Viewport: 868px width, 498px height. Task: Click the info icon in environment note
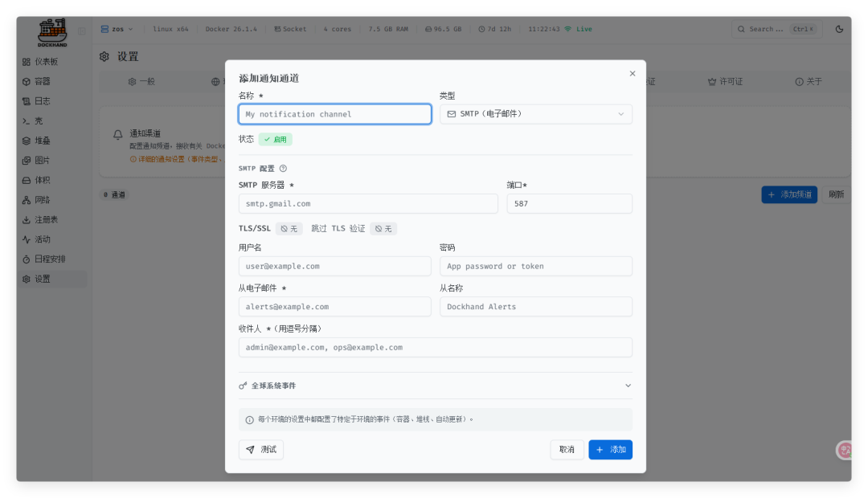pos(249,420)
